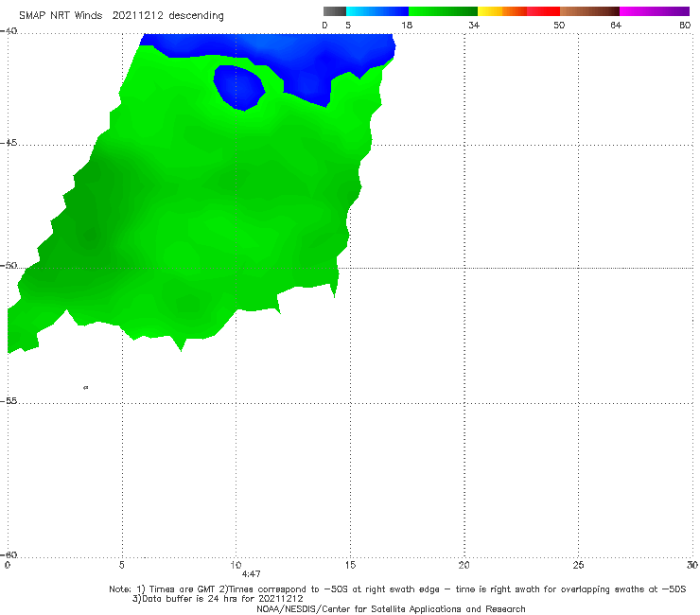700x615 pixels.
Task: Click the latitude axis label '-50'
Action: coord(9,266)
